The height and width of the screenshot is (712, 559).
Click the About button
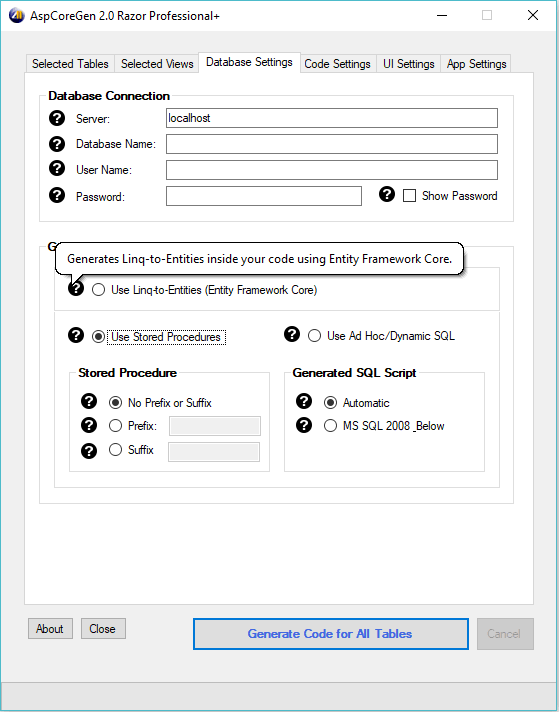coord(50,628)
